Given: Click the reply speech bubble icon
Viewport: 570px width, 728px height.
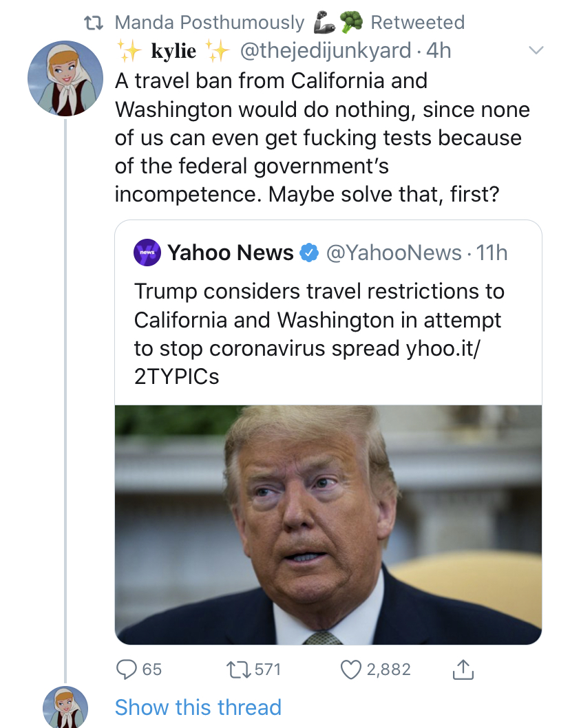Looking at the screenshot, I should (126, 670).
